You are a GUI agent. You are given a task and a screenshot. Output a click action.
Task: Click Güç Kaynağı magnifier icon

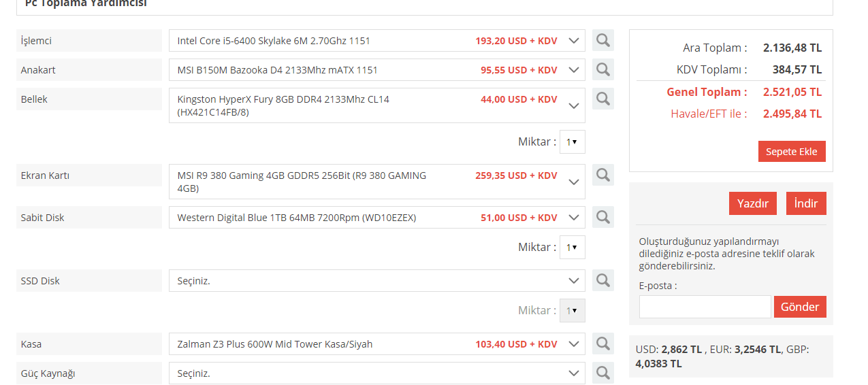coord(602,373)
